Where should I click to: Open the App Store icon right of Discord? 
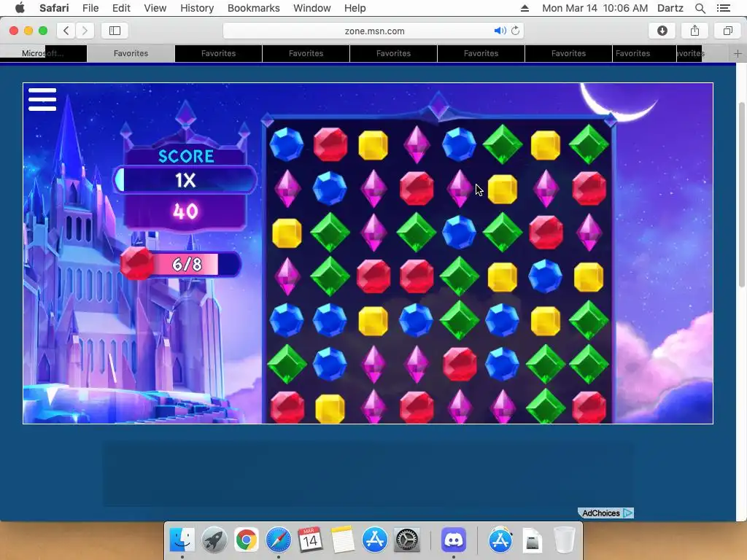pyautogui.click(x=500, y=540)
